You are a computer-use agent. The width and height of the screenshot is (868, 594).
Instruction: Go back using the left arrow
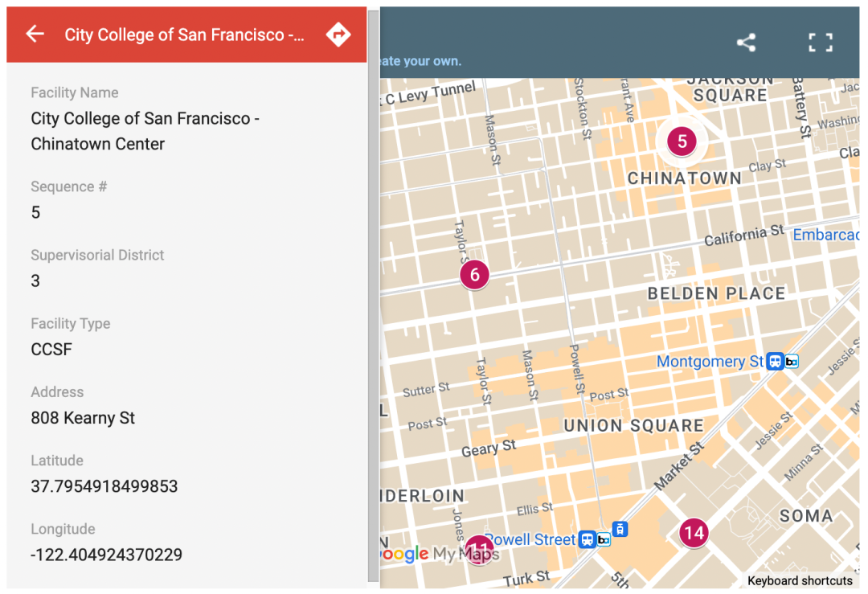[35, 34]
